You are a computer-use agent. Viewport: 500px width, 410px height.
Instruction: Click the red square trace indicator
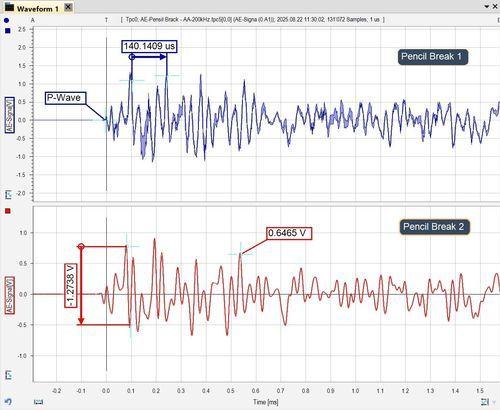click(x=8, y=211)
